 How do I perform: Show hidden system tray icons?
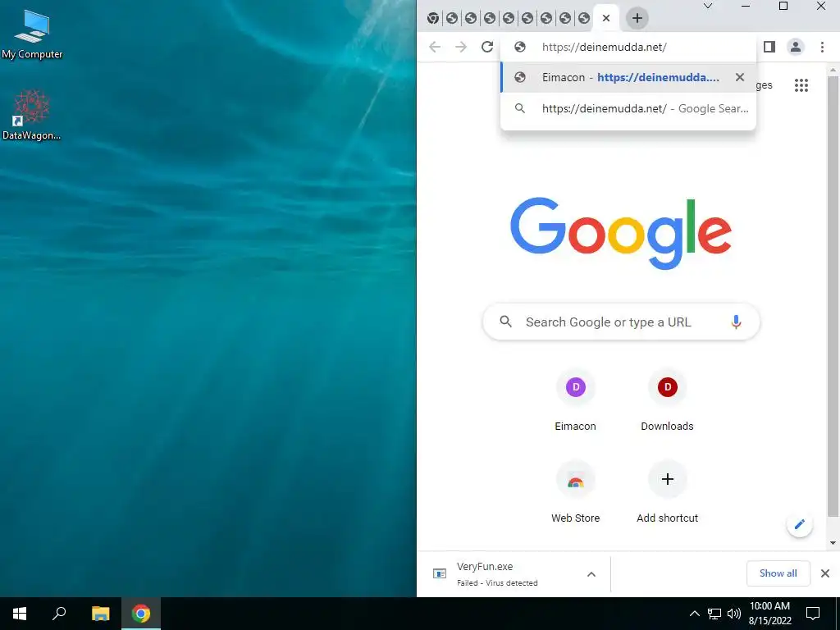pyautogui.click(x=694, y=614)
